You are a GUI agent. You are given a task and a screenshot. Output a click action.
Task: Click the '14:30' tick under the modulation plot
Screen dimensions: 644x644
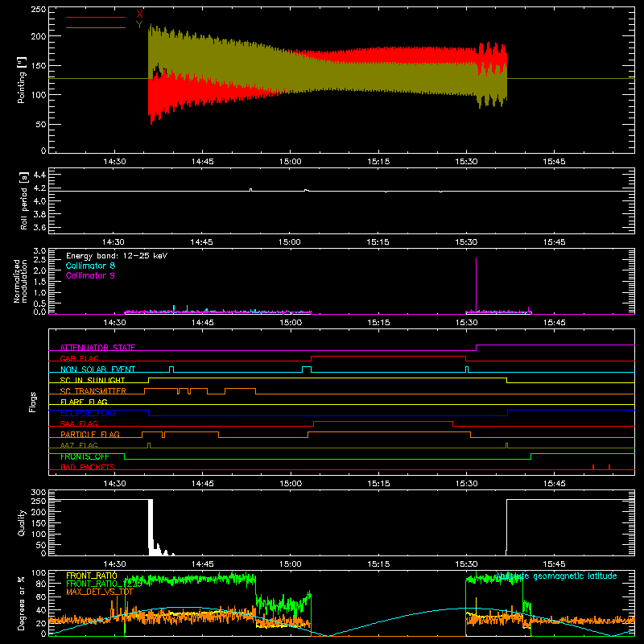114,323
